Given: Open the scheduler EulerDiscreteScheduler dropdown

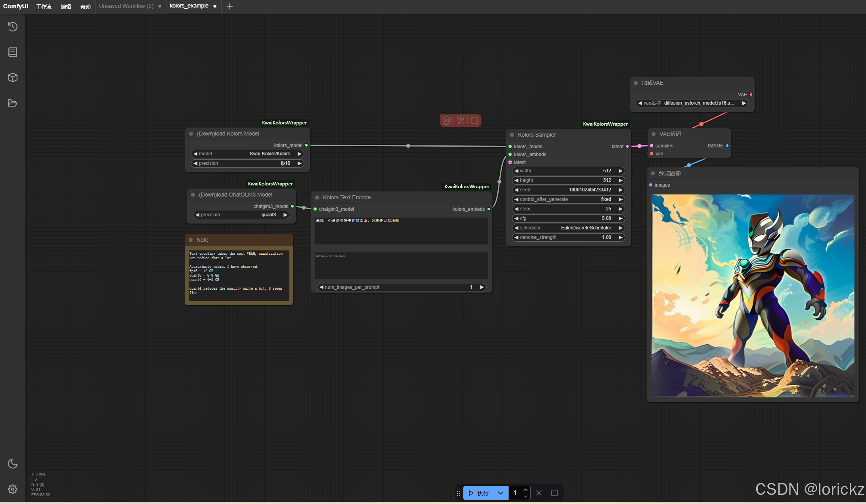Looking at the screenshot, I should coord(568,228).
